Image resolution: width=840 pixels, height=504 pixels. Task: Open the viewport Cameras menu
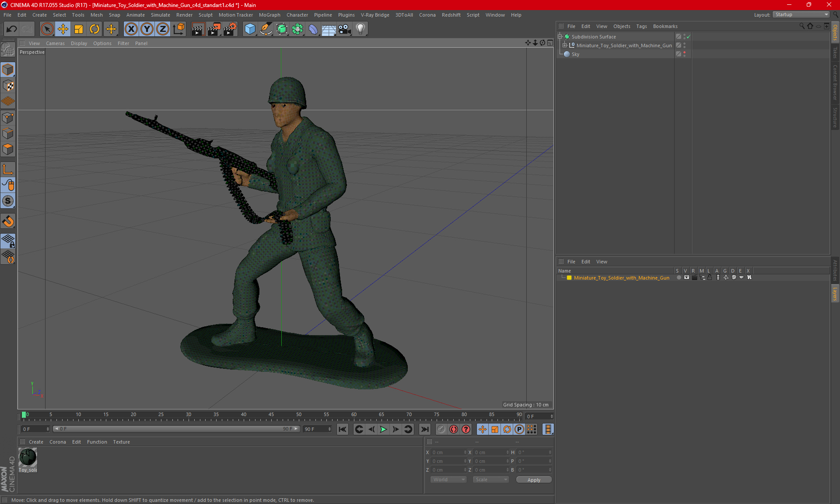click(55, 43)
